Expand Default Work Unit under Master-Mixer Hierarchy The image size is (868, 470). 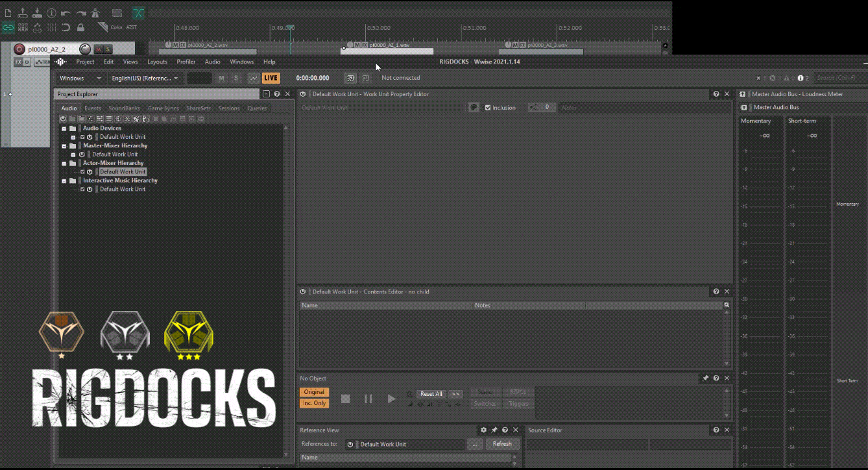(x=73, y=155)
